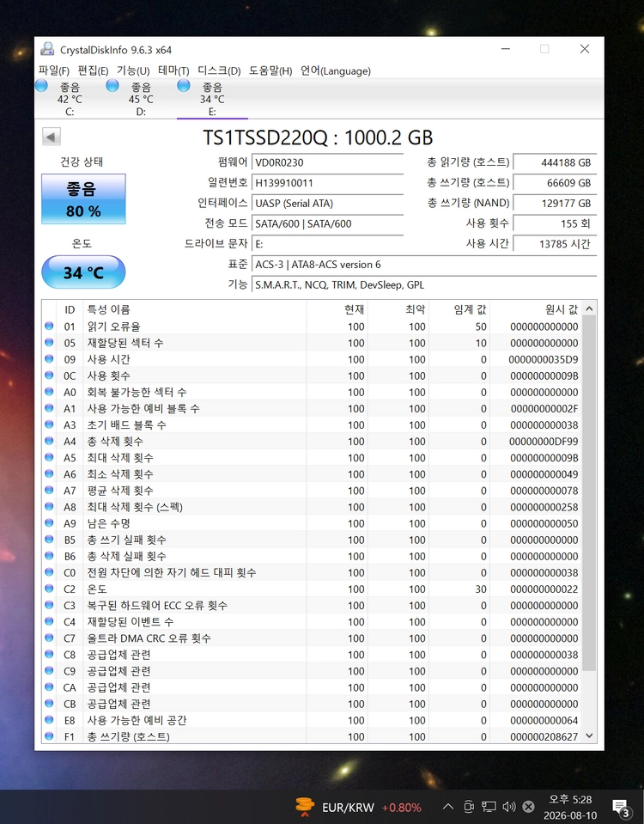Click the total host writes value 66609 GB
This screenshot has width=644, height=824.
point(555,183)
